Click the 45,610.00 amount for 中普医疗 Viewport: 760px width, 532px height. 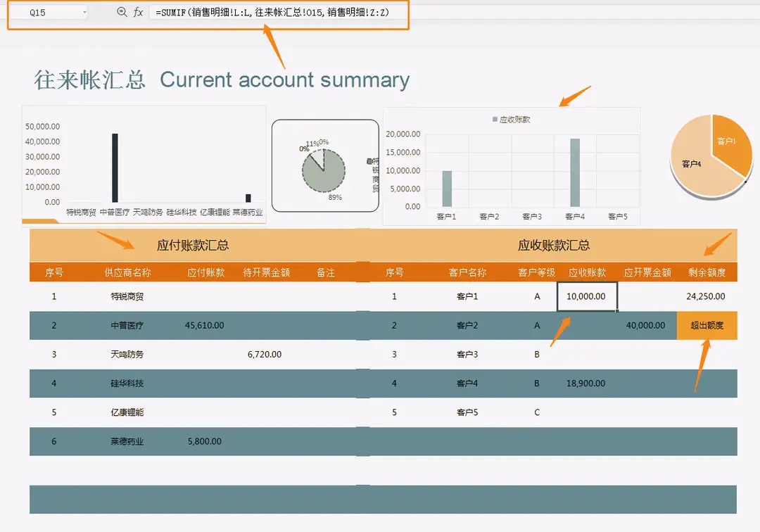(203, 325)
